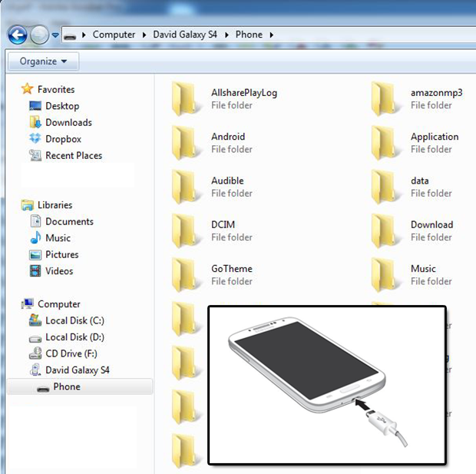Open the Videos library

(x=59, y=270)
